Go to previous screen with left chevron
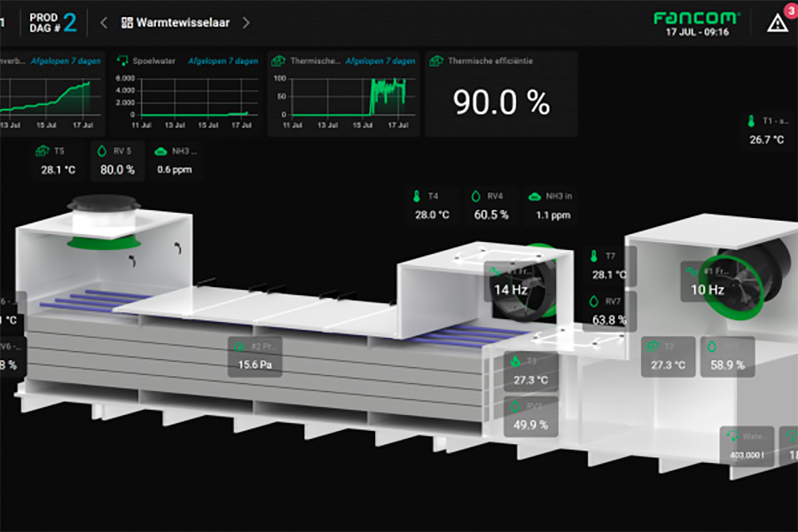Viewport: 798px width, 532px height. pyautogui.click(x=104, y=23)
